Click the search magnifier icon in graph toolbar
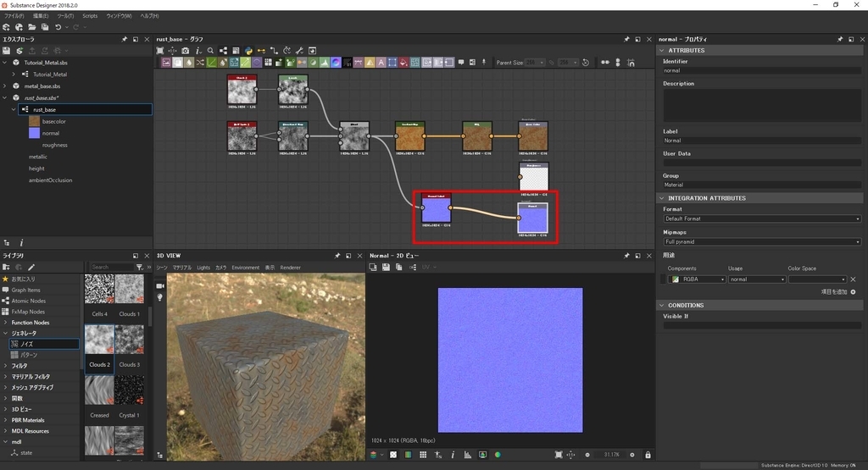Viewport: 868px width, 470px height. tap(211, 51)
